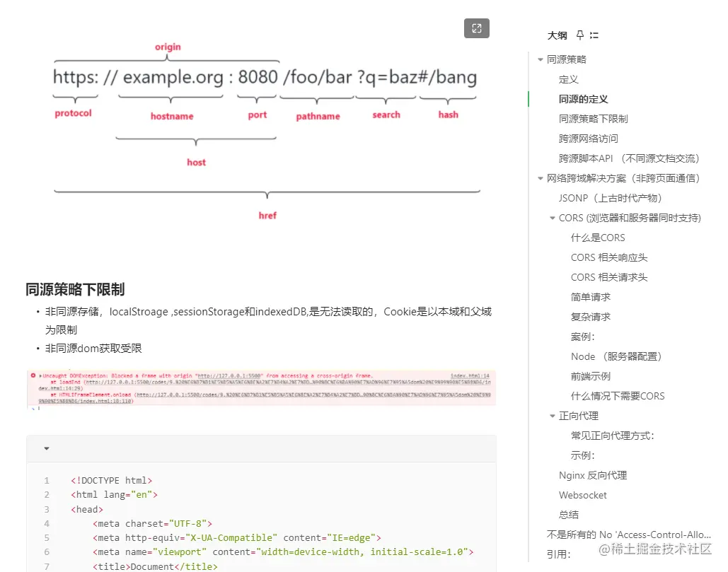Screen dimensions: 728x572
Task: Jump to 总结 outline entry
Action: [569, 515]
